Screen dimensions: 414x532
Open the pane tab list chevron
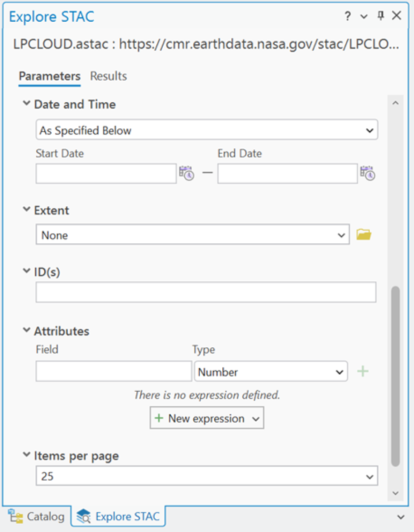pos(401,517)
